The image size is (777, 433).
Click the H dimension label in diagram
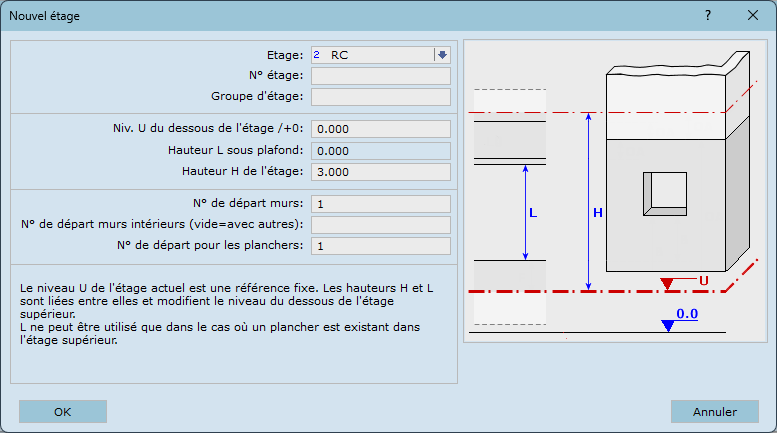pyautogui.click(x=598, y=213)
